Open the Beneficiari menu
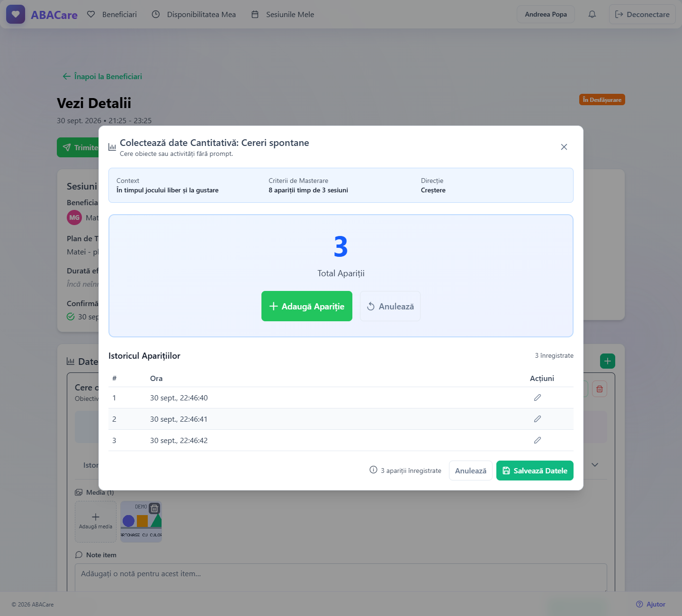682x616 pixels. (x=112, y=14)
